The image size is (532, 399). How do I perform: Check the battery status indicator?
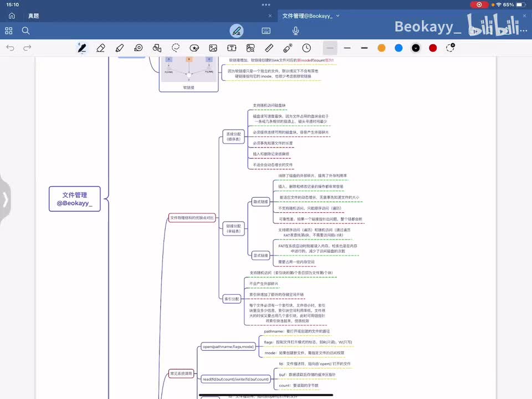(521, 5)
